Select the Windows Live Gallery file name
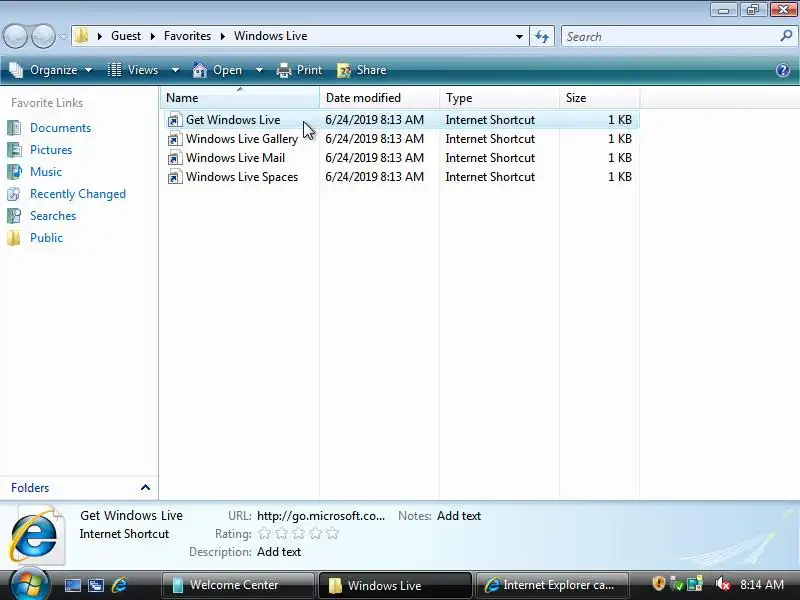This screenshot has height=600, width=800. pos(242,139)
